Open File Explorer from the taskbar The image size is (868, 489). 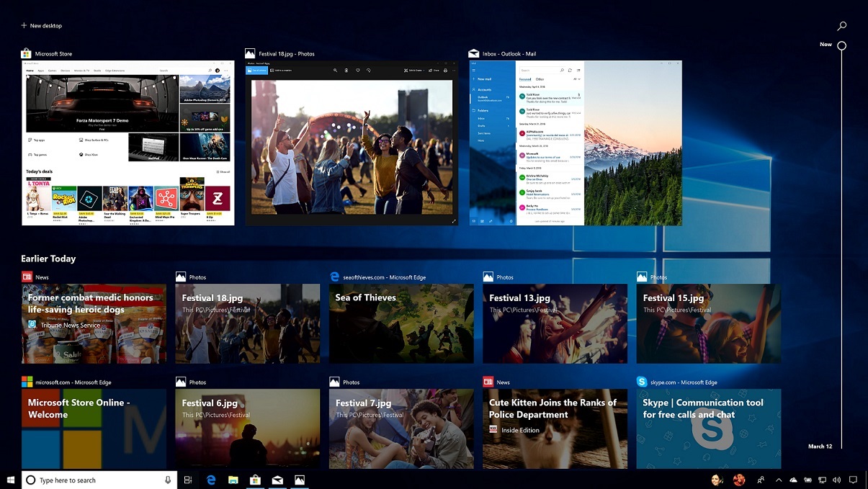pos(233,480)
